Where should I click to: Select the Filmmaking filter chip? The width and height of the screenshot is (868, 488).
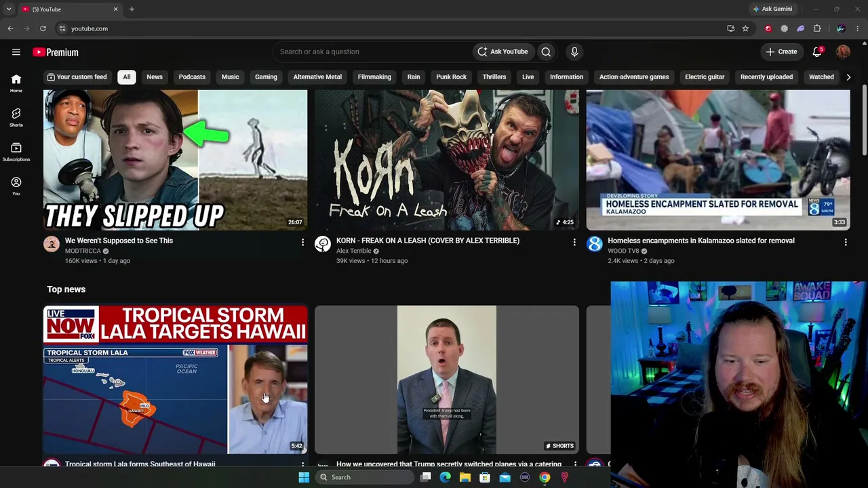coord(374,77)
